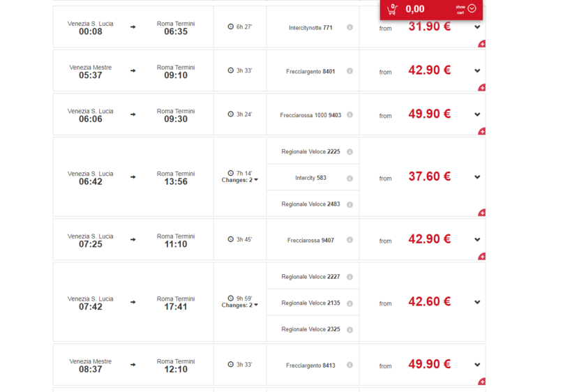
Task: Click info icon for Frecciarossa 9407
Action: [x=349, y=240]
